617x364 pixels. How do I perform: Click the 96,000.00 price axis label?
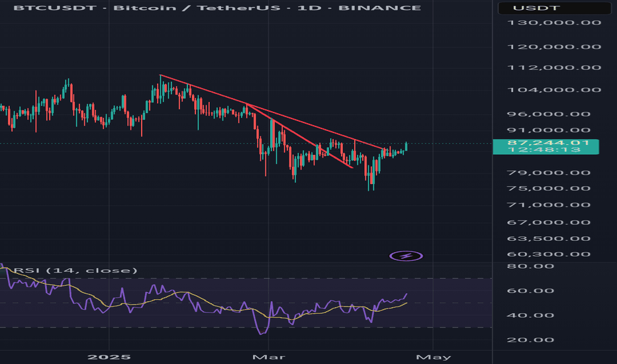tap(549, 114)
